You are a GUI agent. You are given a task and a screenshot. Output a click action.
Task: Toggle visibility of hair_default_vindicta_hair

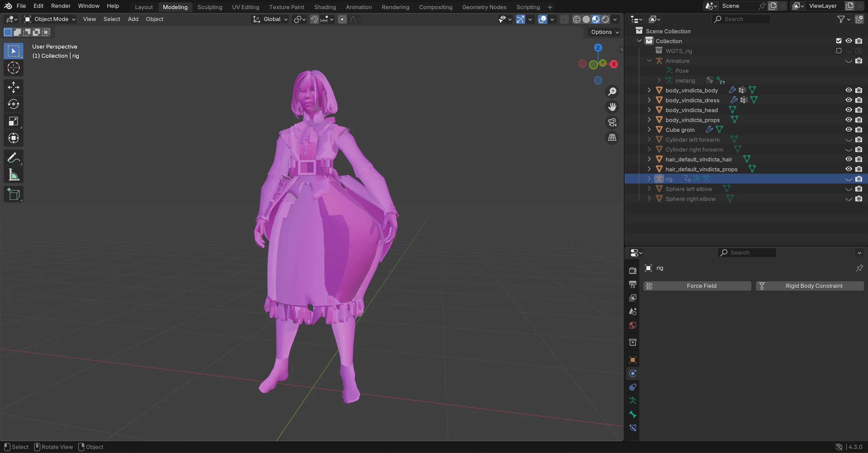point(848,159)
